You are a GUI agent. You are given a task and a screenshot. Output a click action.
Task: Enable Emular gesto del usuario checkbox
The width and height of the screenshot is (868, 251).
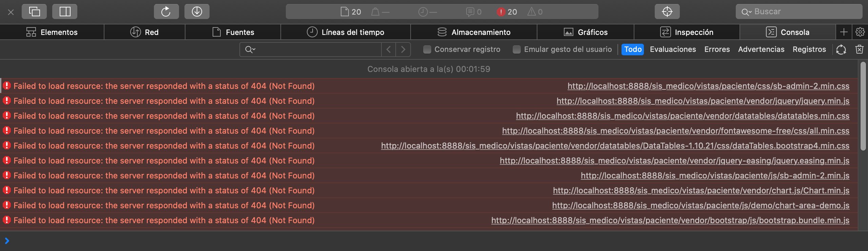[516, 50]
